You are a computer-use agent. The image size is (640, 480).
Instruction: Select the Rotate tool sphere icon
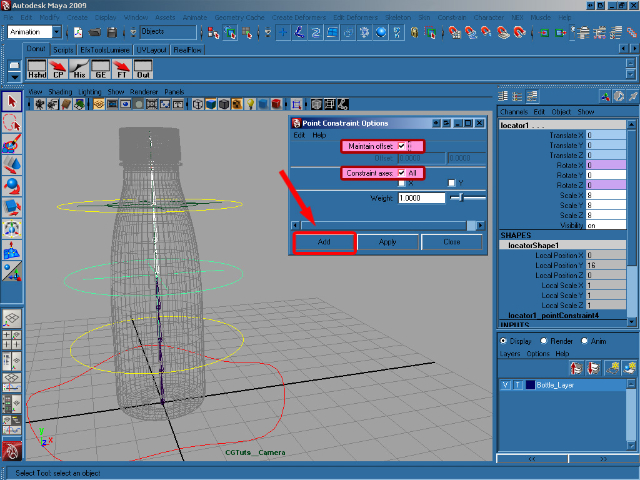click(12, 186)
